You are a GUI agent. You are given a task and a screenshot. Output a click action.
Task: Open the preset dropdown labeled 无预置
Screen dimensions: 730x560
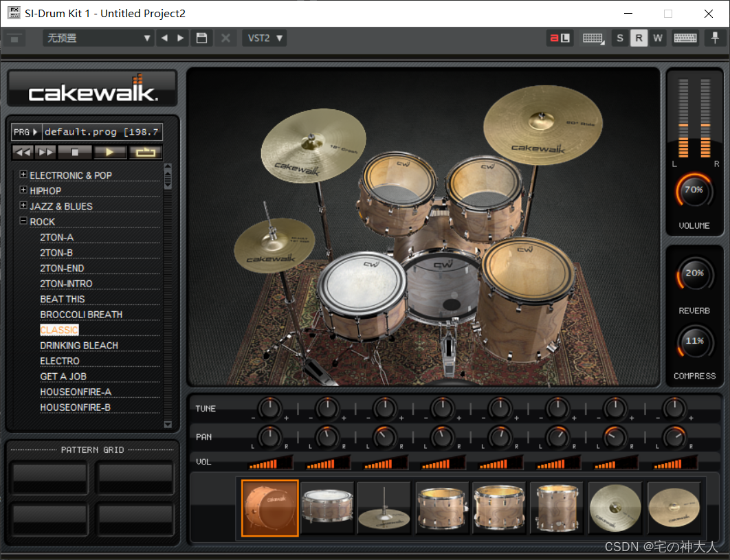point(98,38)
